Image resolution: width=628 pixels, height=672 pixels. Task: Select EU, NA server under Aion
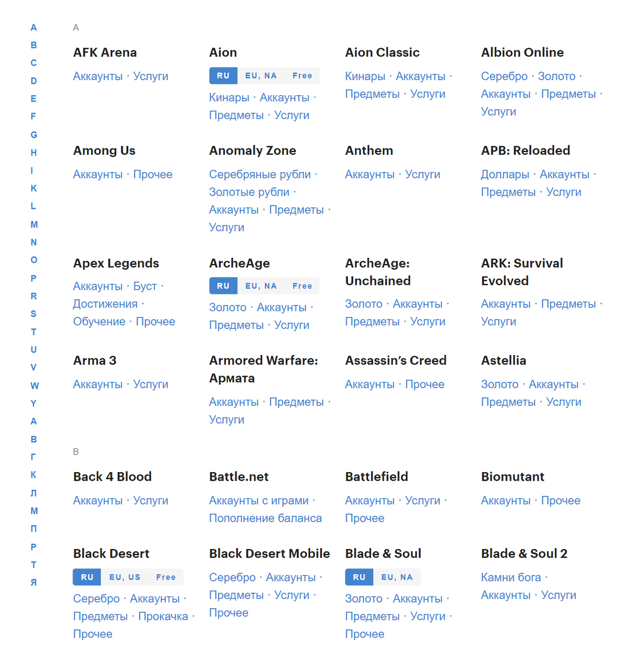point(261,76)
